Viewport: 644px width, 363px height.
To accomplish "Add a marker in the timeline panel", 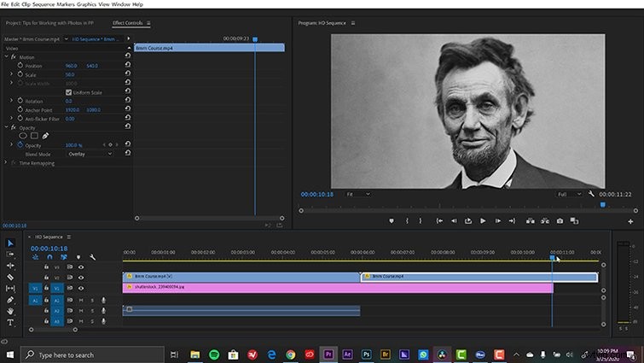I will 78,257.
